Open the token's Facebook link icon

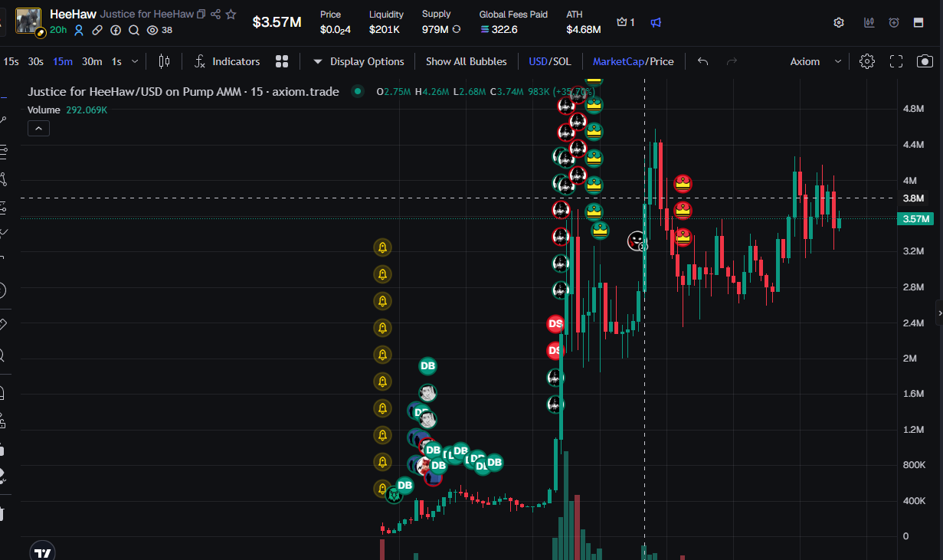116,30
